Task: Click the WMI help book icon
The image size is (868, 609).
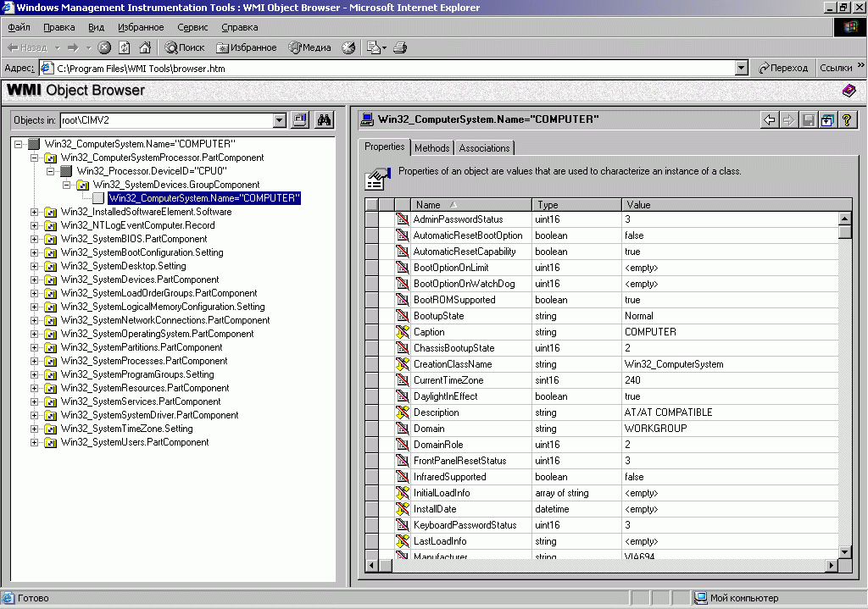Action: [849, 90]
